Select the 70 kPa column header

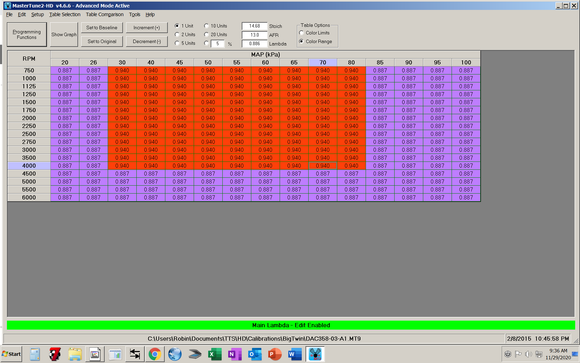[323, 63]
